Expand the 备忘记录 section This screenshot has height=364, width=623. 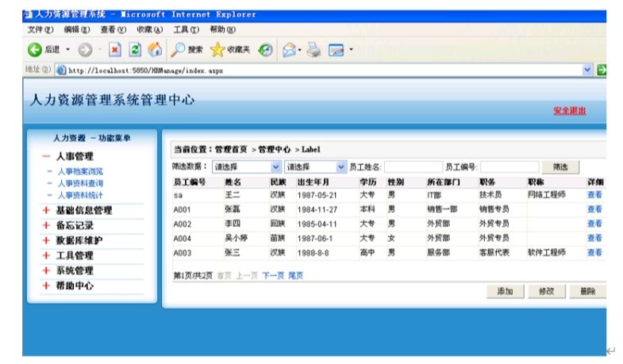(x=46, y=225)
